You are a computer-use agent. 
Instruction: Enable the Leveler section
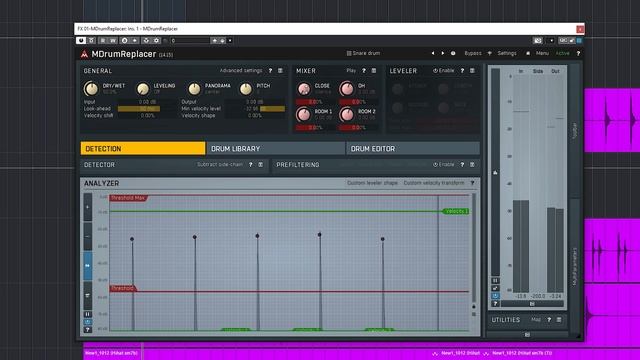click(x=444, y=71)
